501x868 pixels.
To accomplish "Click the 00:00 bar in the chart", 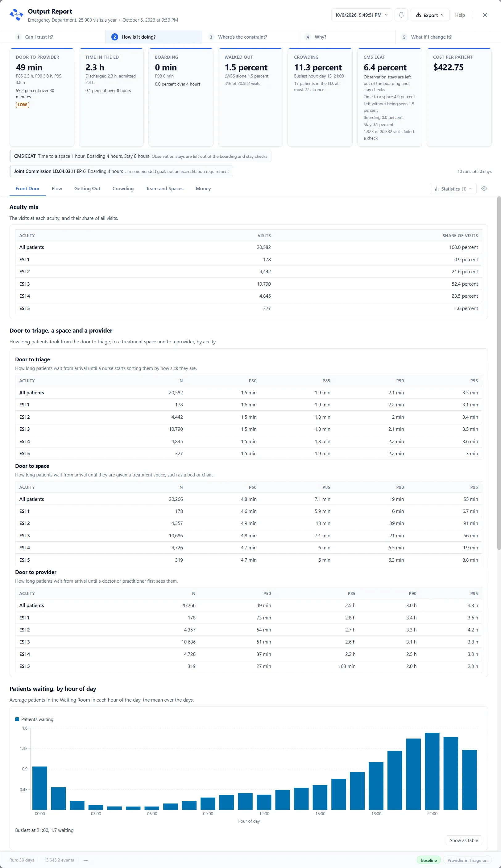I will (39, 788).
